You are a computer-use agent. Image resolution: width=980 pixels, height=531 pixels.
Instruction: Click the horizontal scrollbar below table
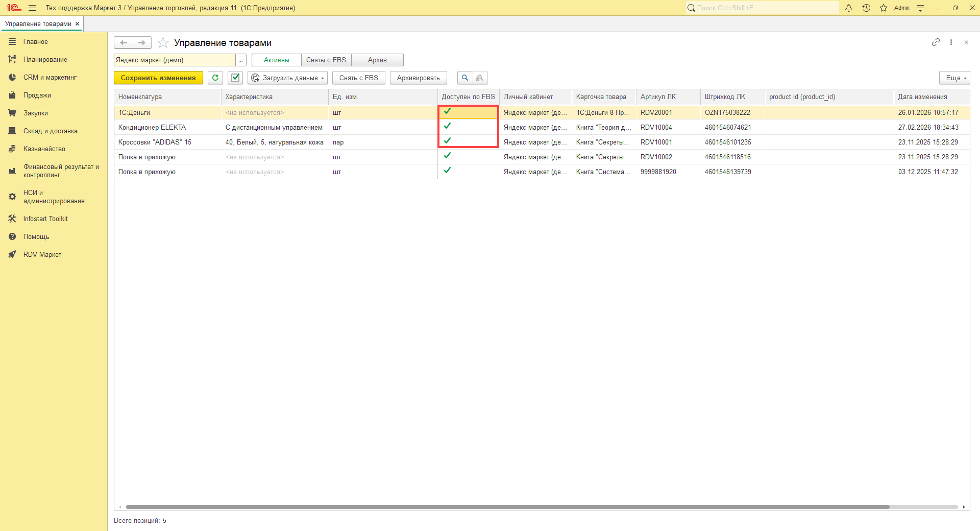click(x=507, y=507)
